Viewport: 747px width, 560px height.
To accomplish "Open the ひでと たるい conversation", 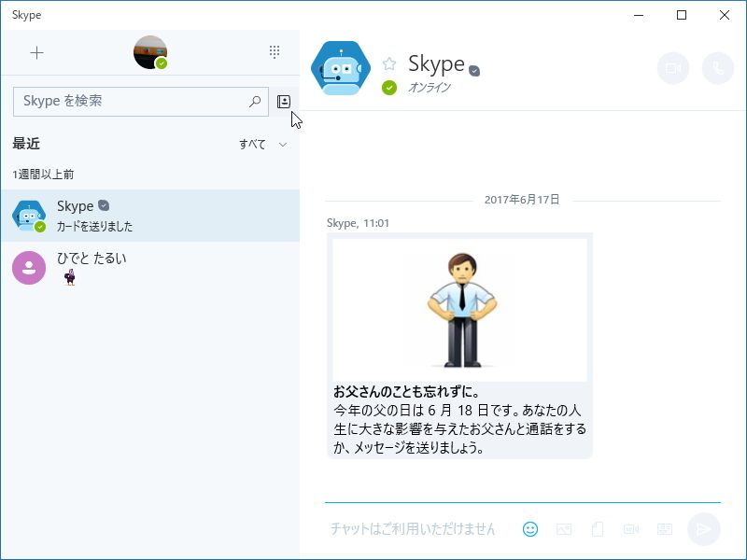I will 150,268.
